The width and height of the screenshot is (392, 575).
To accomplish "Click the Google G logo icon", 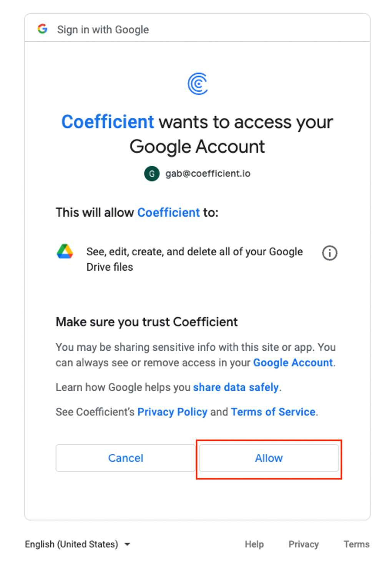I will point(42,29).
